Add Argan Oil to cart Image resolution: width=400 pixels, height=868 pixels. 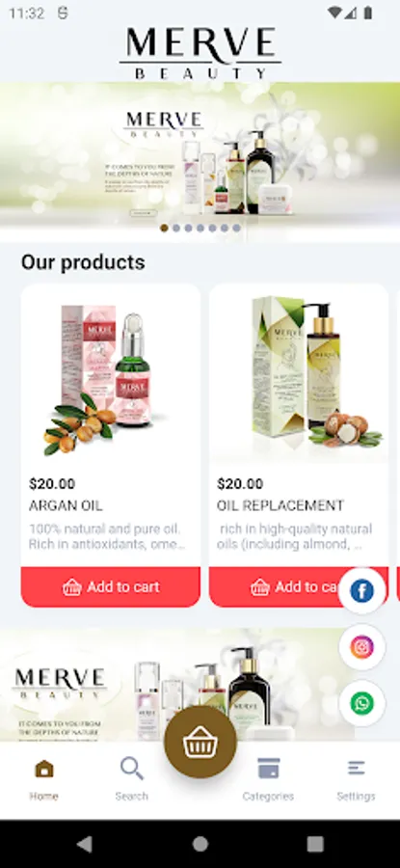point(111,586)
